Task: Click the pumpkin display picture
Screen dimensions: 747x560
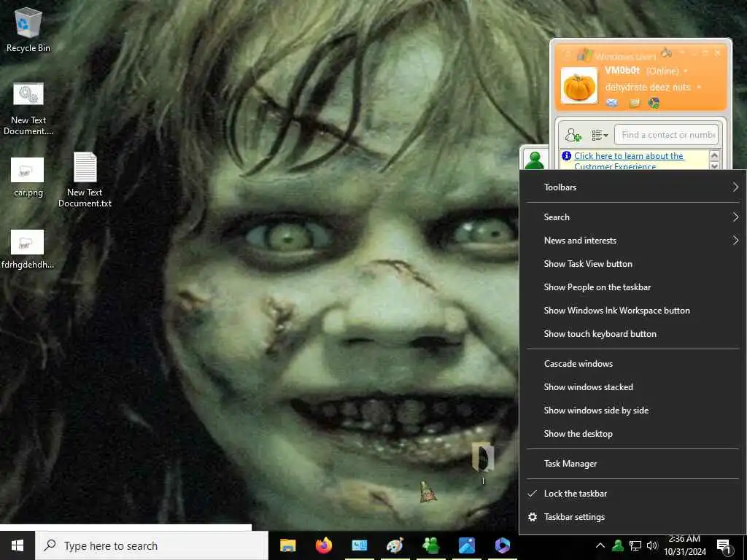Action: click(x=578, y=86)
